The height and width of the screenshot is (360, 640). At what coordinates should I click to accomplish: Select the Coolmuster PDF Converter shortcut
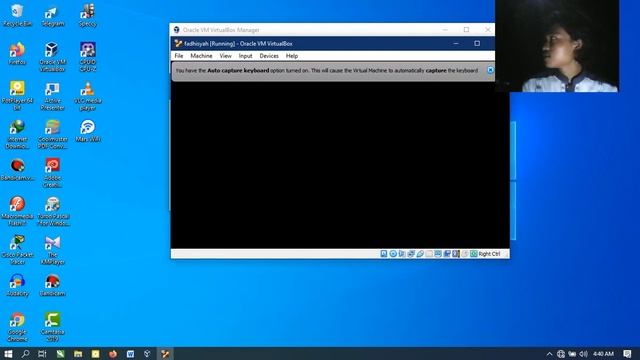52,134
